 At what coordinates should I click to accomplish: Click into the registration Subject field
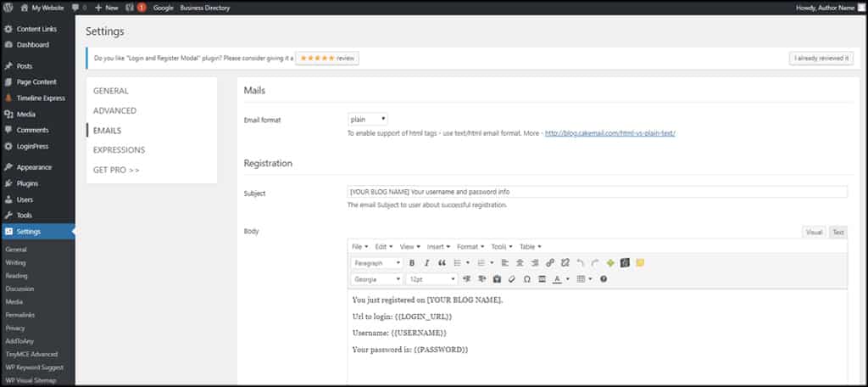click(x=597, y=192)
